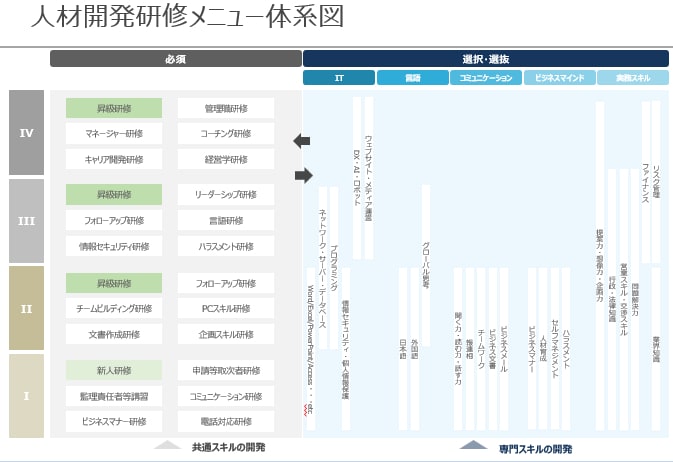The height and width of the screenshot is (462, 673).
Task: Click the vertical 営業スキル・交渉スキル bar
Action: click(624, 299)
